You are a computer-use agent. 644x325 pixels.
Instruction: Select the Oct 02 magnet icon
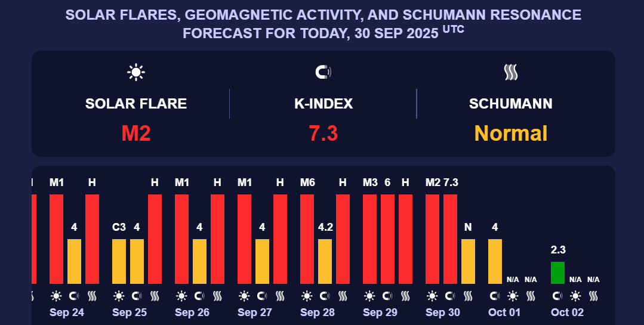pos(557,296)
